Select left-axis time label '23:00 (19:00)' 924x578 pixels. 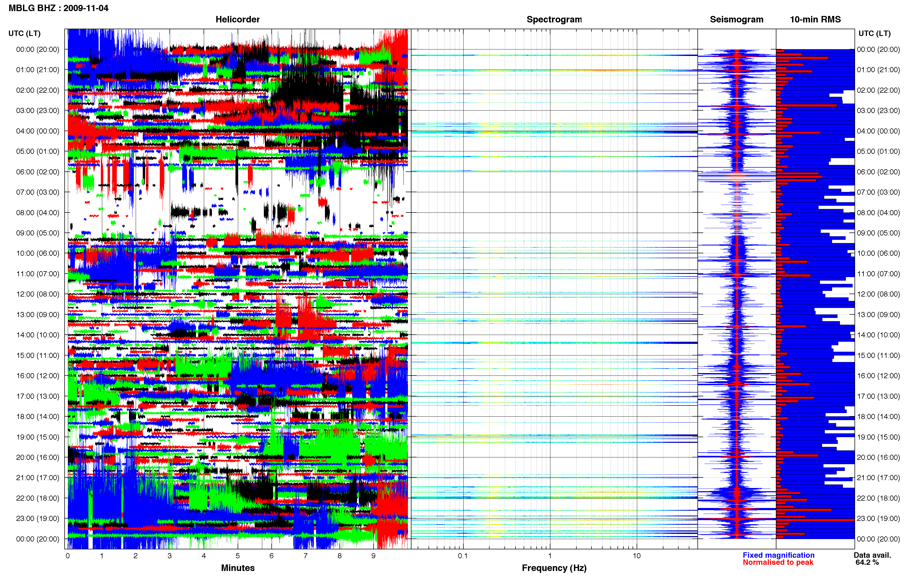[38, 519]
